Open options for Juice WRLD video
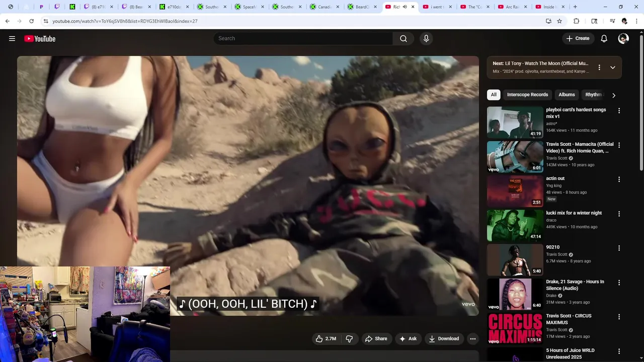 619,351
